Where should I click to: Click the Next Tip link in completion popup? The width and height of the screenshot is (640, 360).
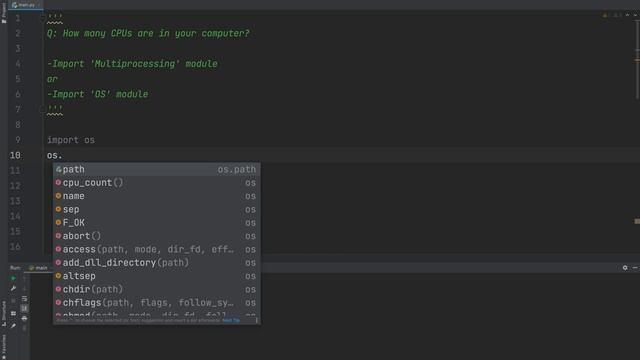pos(231,320)
